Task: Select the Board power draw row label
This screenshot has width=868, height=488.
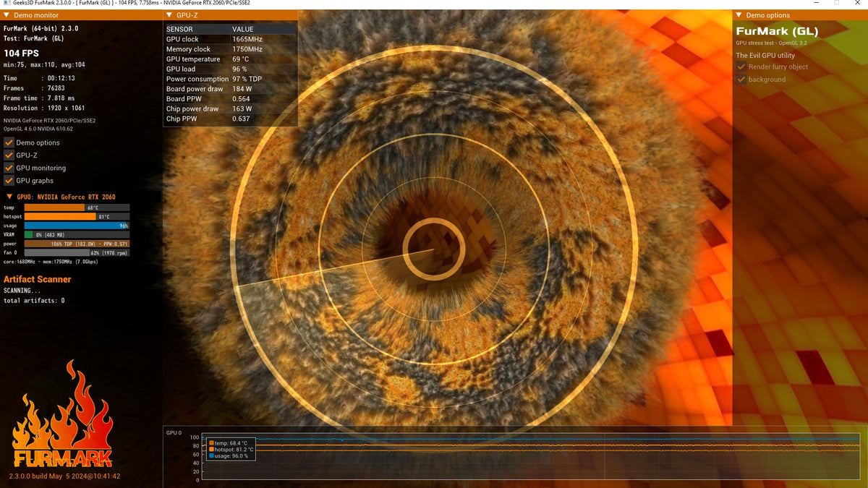Action: pos(195,89)
